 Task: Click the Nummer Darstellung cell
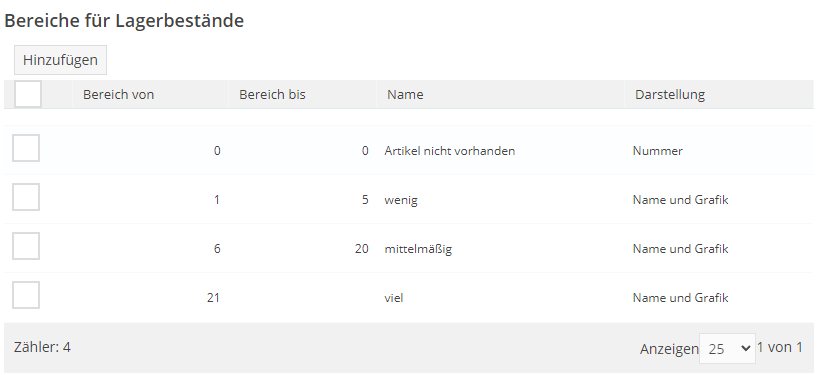click(x=658, y=151)
